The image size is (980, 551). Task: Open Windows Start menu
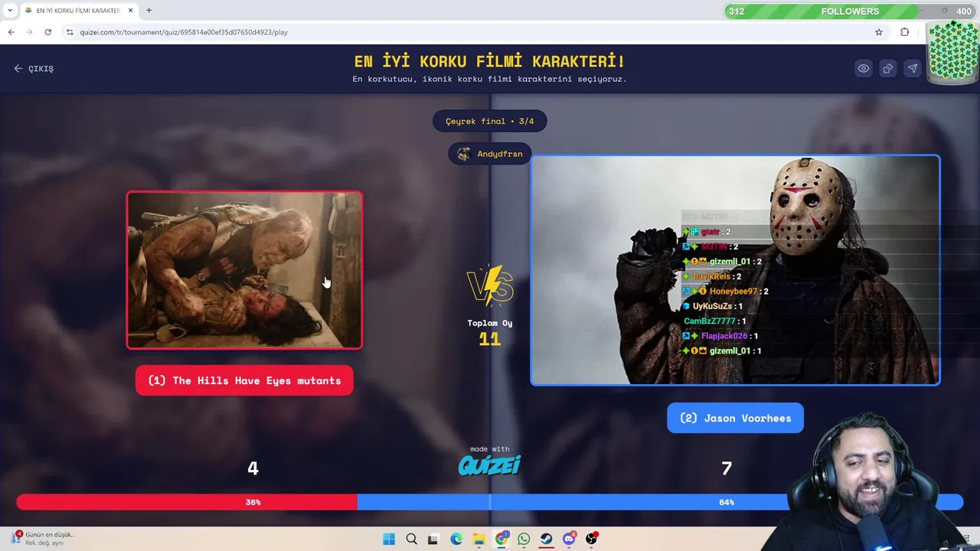point(389,539)
